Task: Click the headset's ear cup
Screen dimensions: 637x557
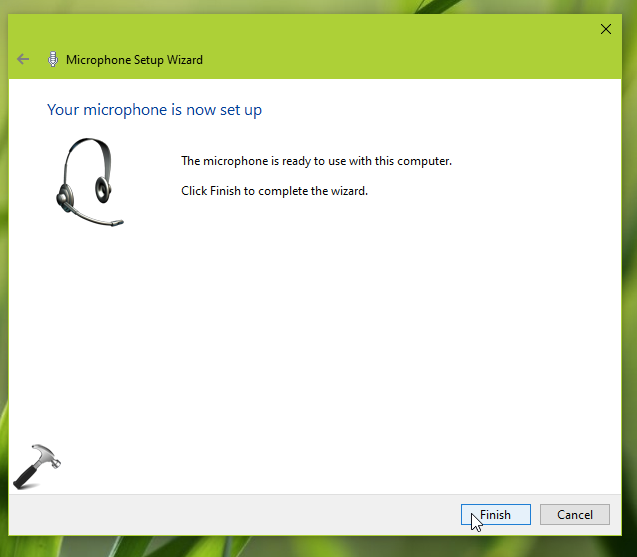Action: (x=101, y=186)
